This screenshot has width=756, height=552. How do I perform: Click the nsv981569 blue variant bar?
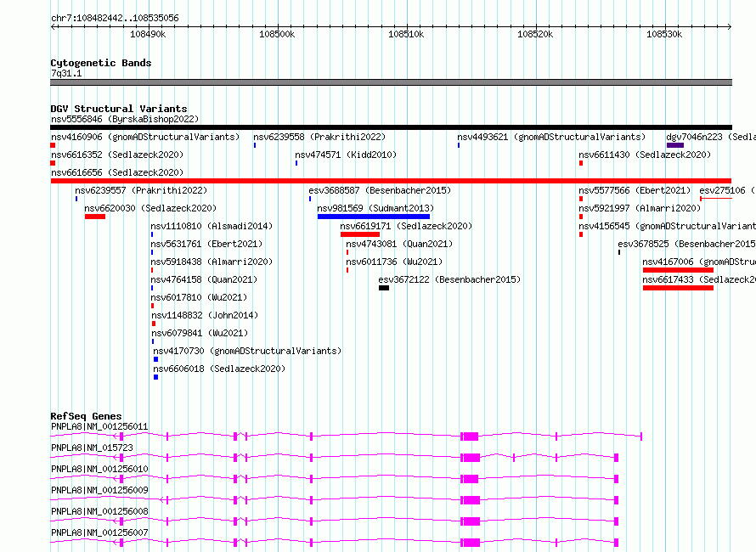[x=374, y=217]
